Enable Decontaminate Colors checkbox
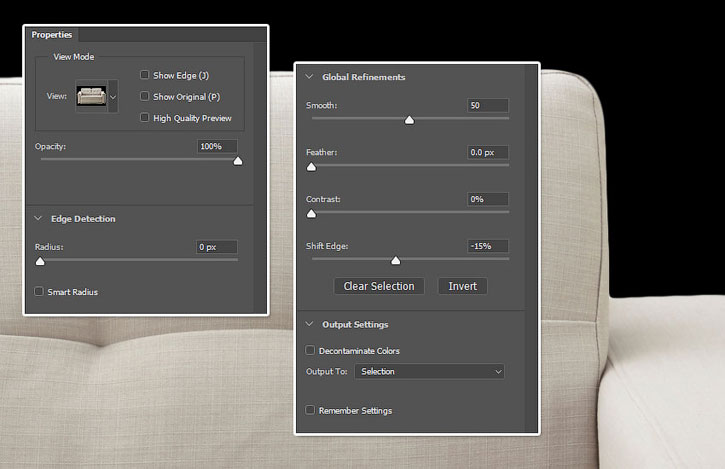This screenshot has height=469, width=725. tap(310, 350)
